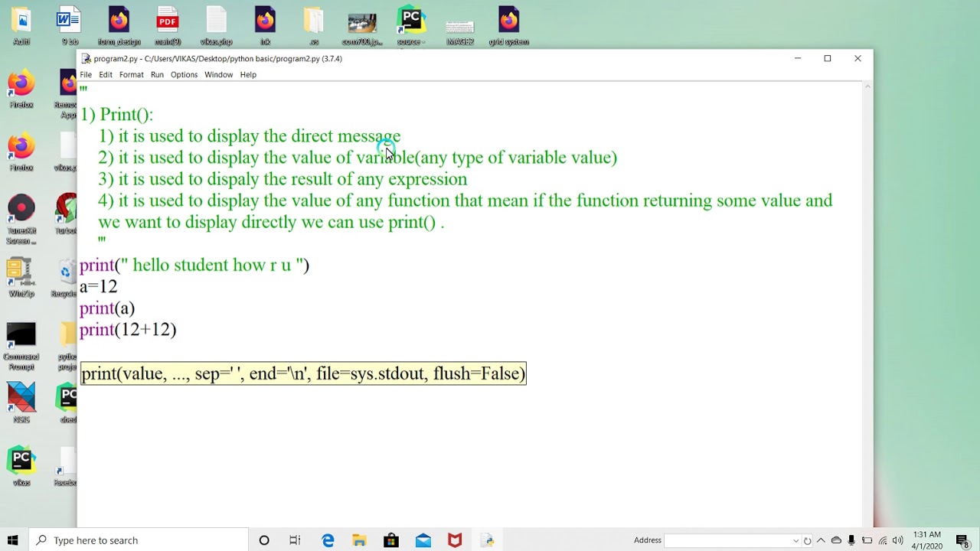Image resolution: width=980 pixels, height=551 pixels.
Task: Select the TunesKit Screen recorder icon
Action: click(x=21, y=220)
